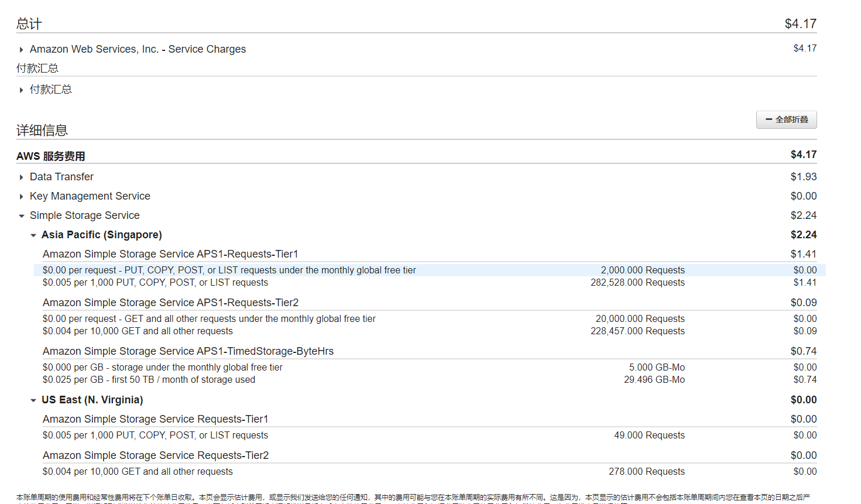861x504 pixels.
Task: Click Asia Pacific (Singapore) region heading
Action: (x=102, y=235)
